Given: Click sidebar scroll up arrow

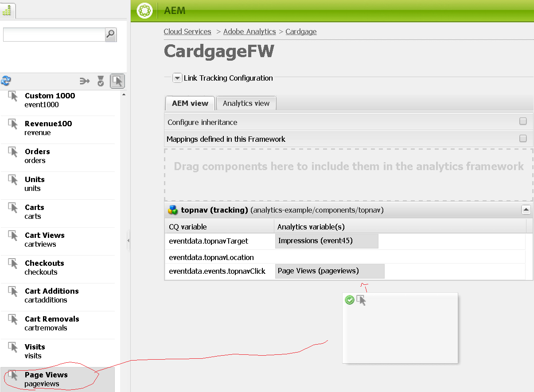Looking at the screenshot, I should tap(124, 95).
